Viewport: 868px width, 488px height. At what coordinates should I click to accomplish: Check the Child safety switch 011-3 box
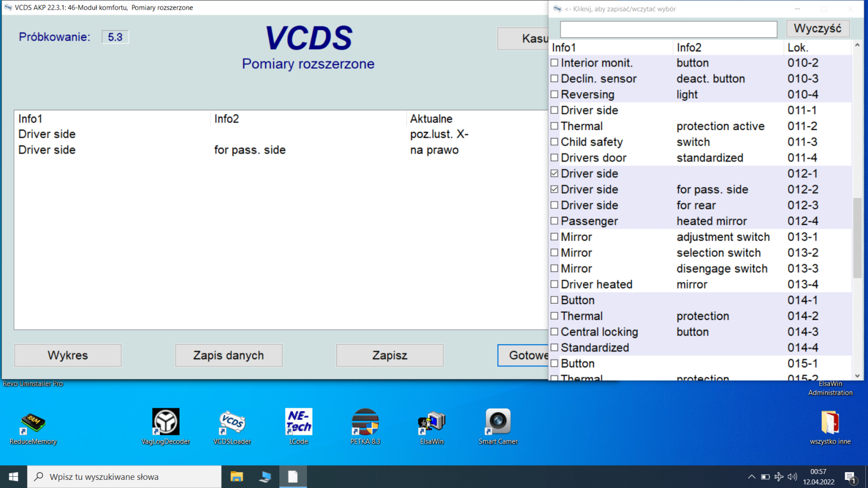(554, 142)
